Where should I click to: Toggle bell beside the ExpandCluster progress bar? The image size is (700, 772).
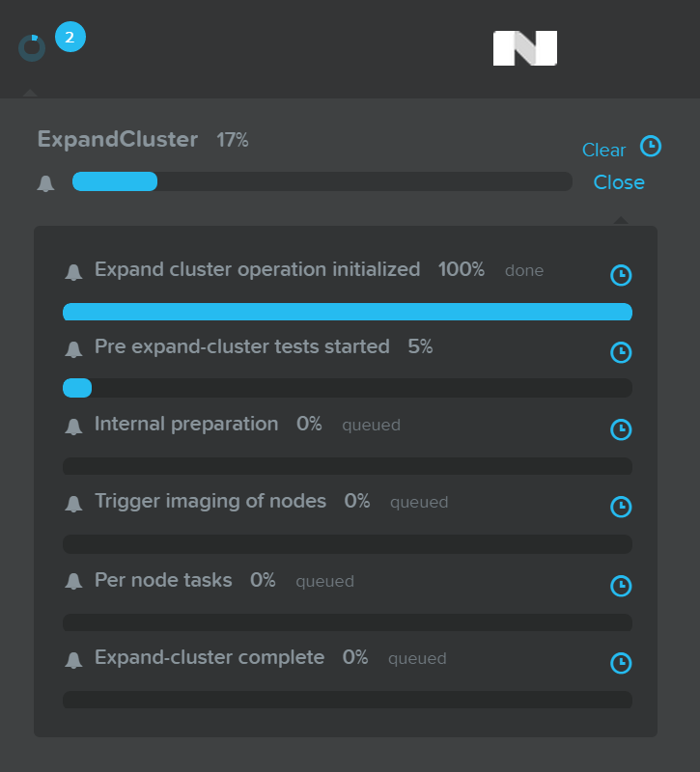coord(45,181)
